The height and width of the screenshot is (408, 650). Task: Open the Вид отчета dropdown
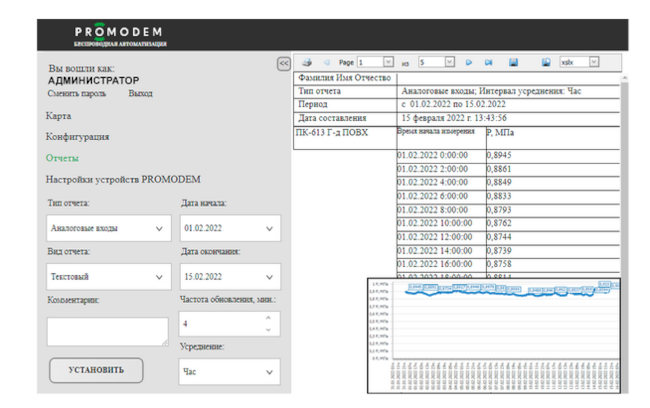coord(109,277)
